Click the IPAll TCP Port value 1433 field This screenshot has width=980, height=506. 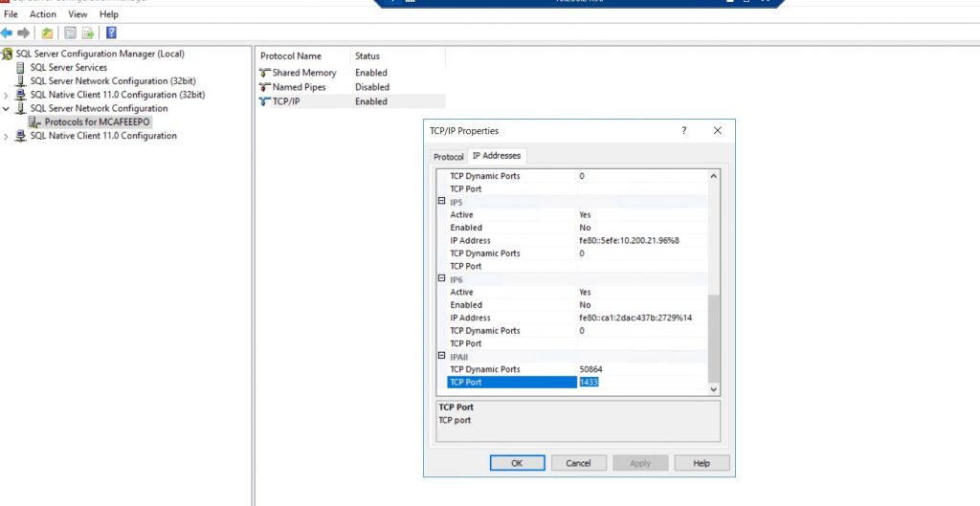click(642, 383)
